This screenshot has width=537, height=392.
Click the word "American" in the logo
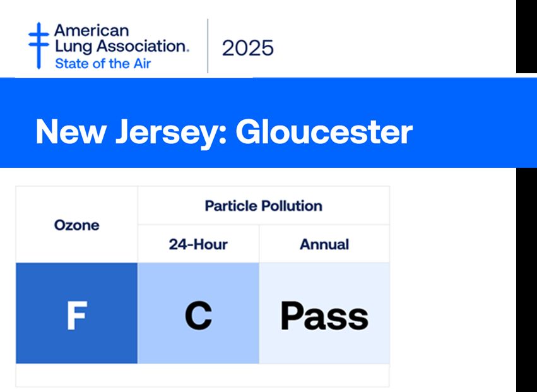[91, 30]
